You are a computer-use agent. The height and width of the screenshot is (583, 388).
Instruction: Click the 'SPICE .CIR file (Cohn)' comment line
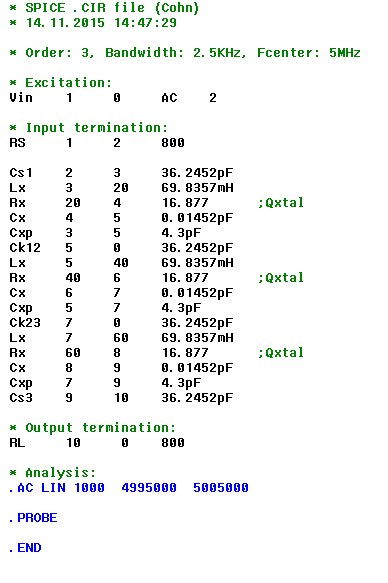pyautogui.click(x=104, y=8)
